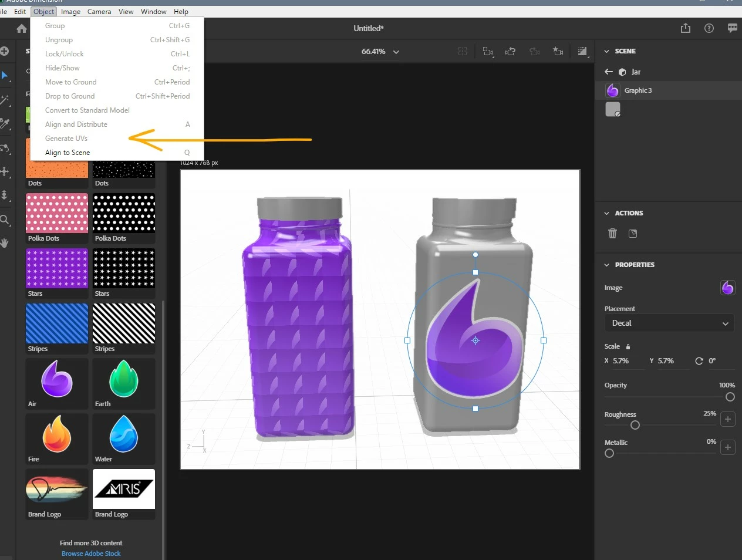Open the Placement Decal dropdown
Viewport: 742px width, 560px height.
669,323
